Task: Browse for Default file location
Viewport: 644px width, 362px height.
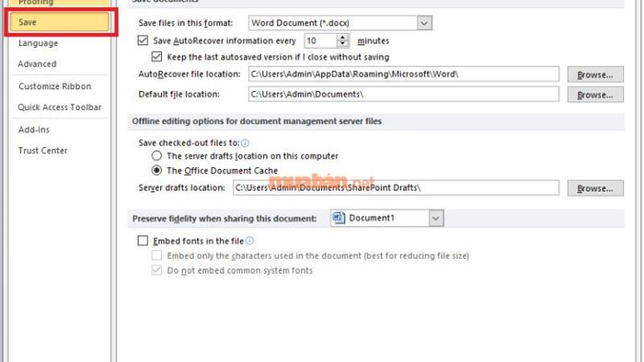Action: (595, 95)
